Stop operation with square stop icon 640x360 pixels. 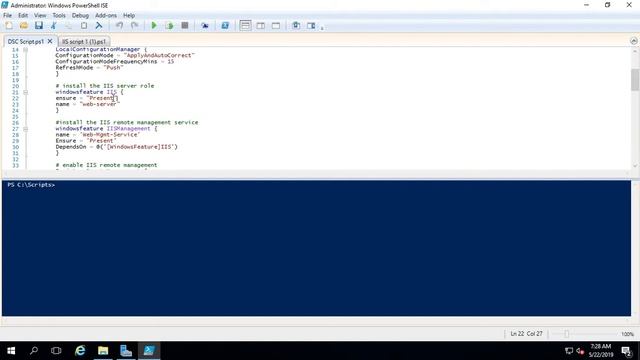click(x=184, y=26)
